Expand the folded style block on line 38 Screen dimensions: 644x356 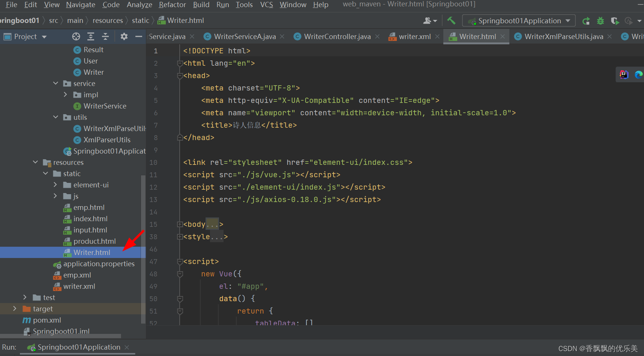(x=180, y=237)
